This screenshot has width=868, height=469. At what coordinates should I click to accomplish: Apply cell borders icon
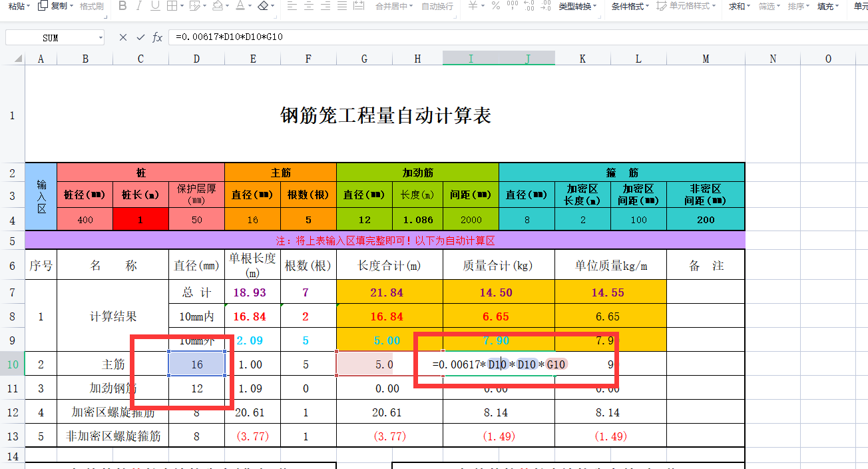click(172, 6)
